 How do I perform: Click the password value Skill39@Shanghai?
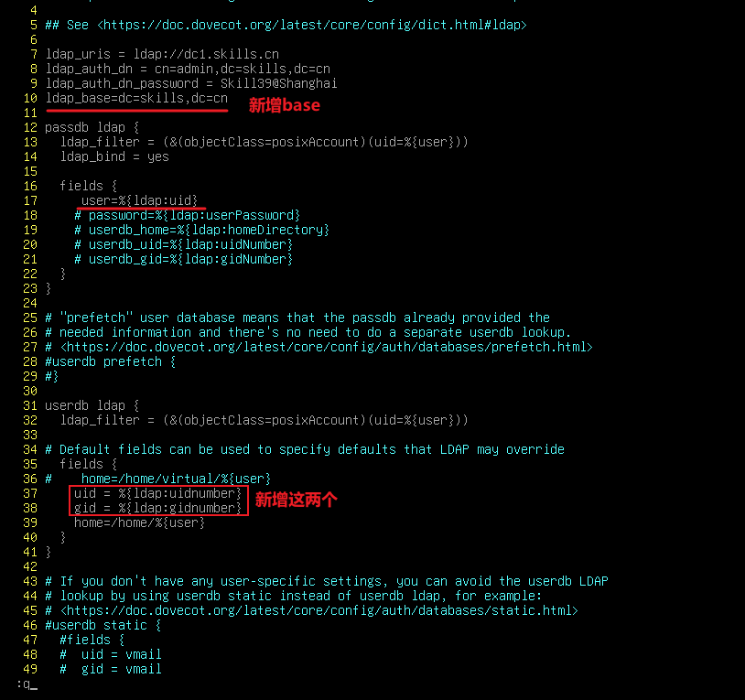pyautogui.click(x=278, y=83)
